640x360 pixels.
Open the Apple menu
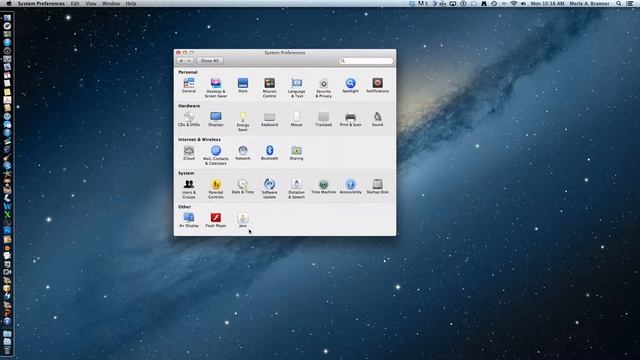tap(9, 3)
